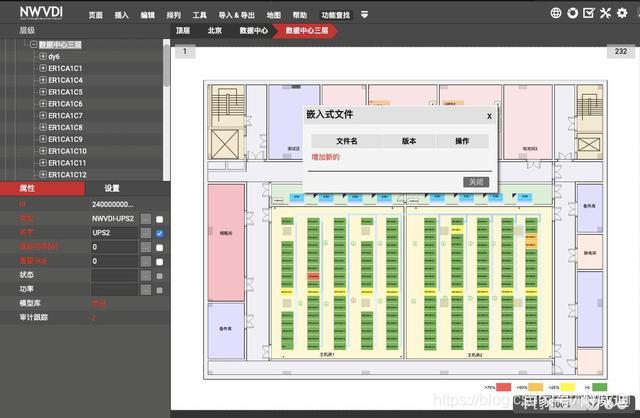
Task: Select ER1CA1C11 in the tree
Action: coord(67,163)
